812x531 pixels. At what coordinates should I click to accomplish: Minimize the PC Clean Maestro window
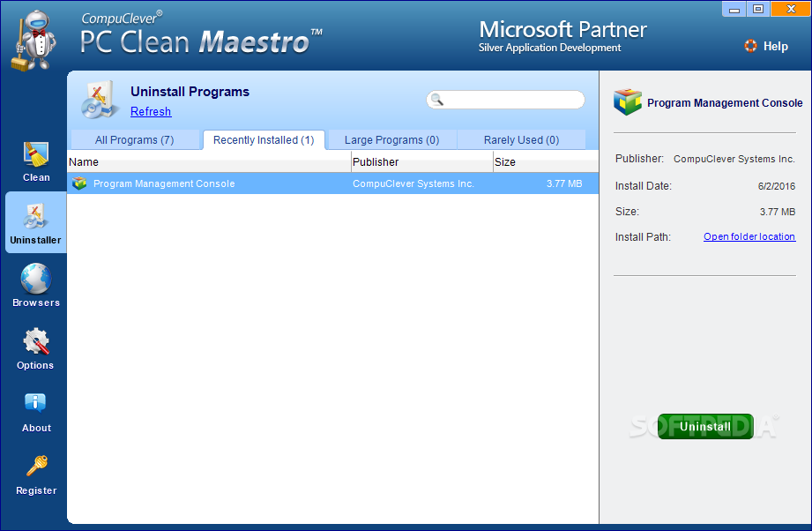734,9
